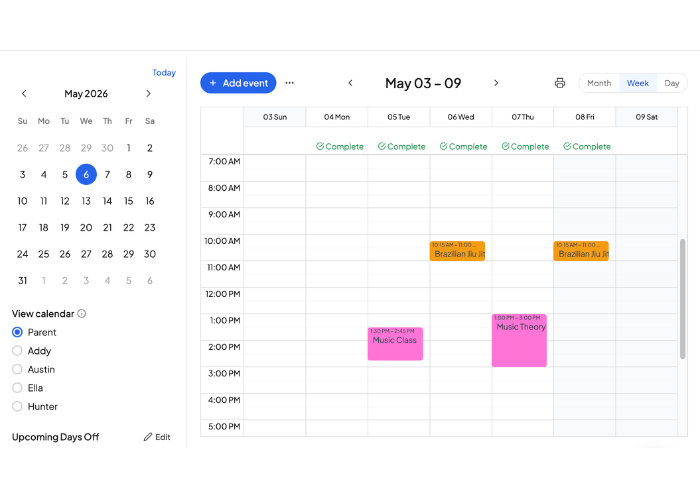Select May 13 in mini calendar
Image resolution: width=700 pixels, height=480 pixels.
pyautogui.click(x=86, y=201)
